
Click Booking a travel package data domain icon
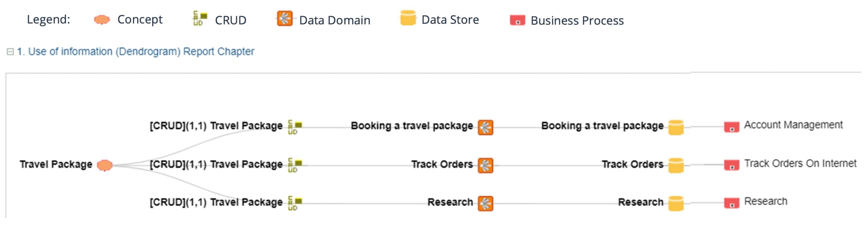(x=485, y=127)
